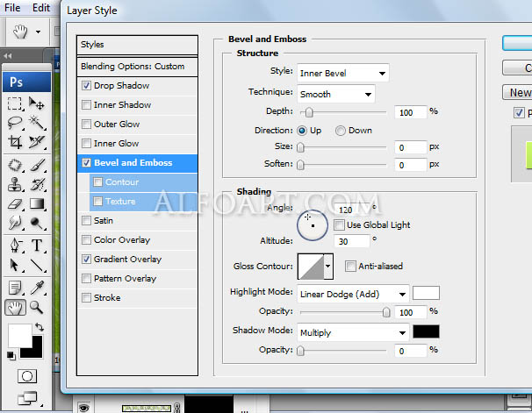Open the Style dropdown showing Inner Bevel
Image resolution: width=532 pixels, height=413 pixels.
(343, 73)
